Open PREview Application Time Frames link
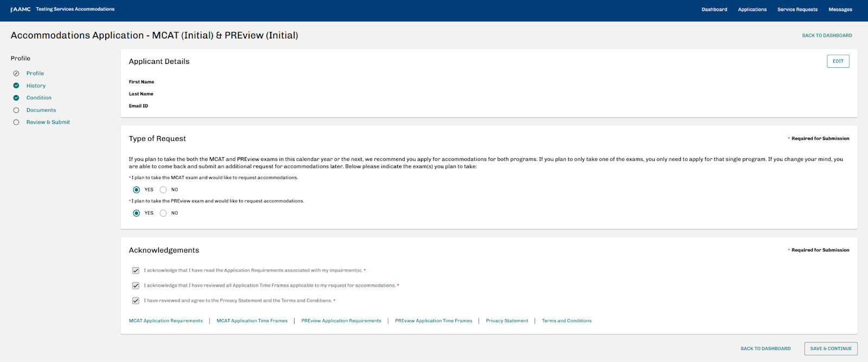Image resolution: width=868 pixels, height=362 pixels. (x=433, y=321)
